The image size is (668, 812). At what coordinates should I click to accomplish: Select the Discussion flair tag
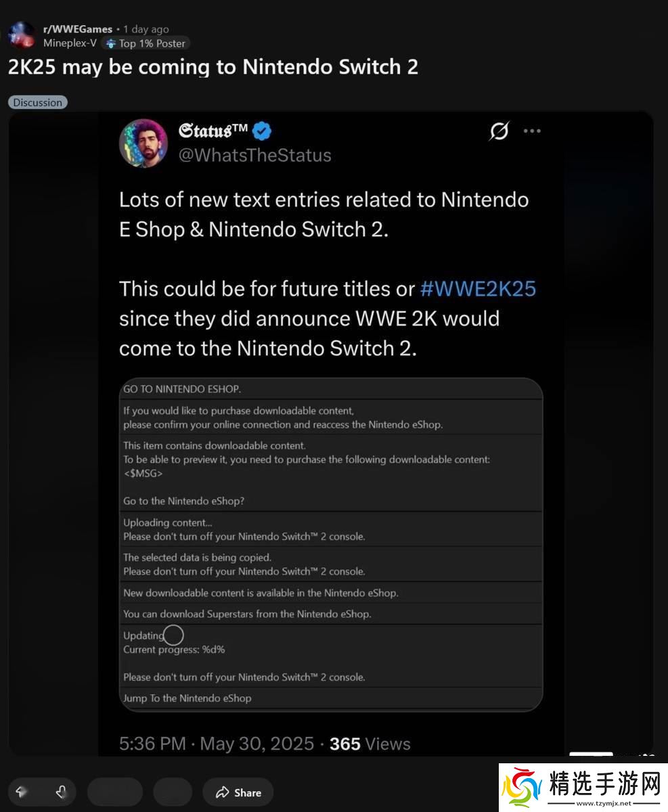[38, 103]
